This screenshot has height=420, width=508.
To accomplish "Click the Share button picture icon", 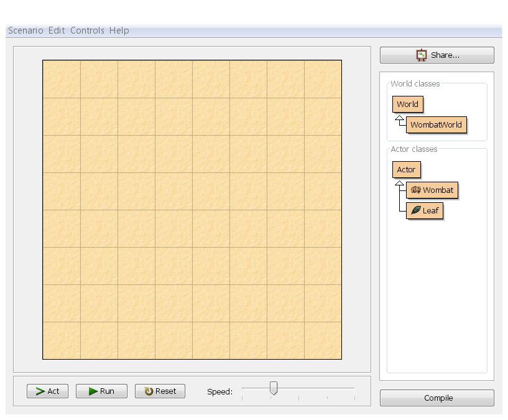I will tap(422, 55).
